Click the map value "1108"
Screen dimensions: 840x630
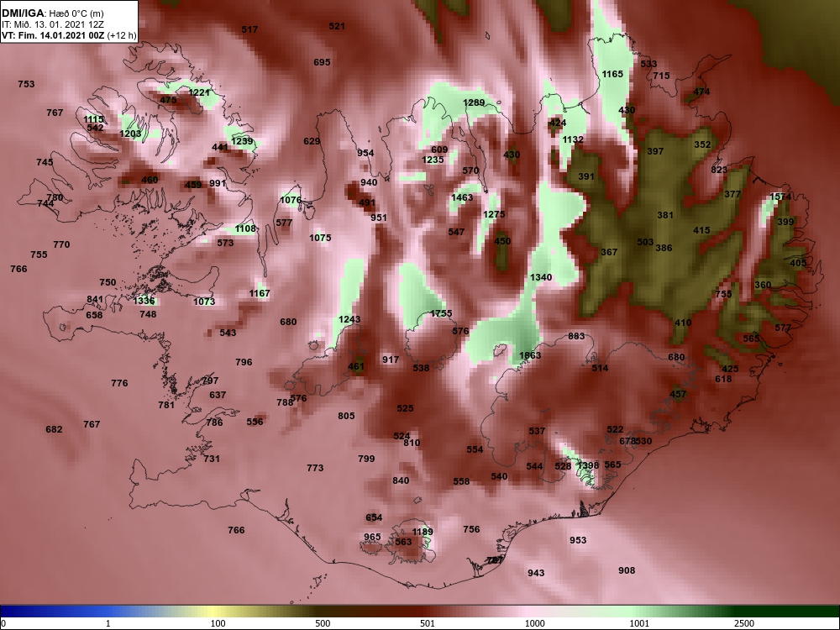pyautogui.click(x=245, y=228)
